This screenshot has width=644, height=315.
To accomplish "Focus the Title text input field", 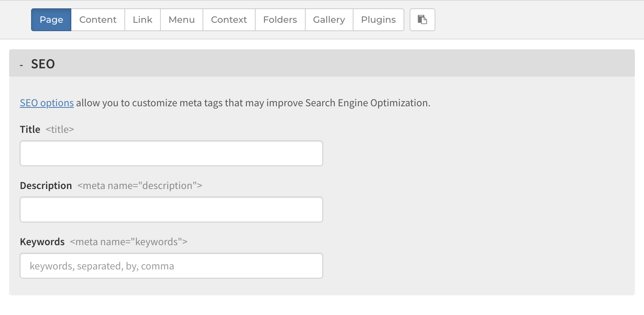I will pos(171,153).
